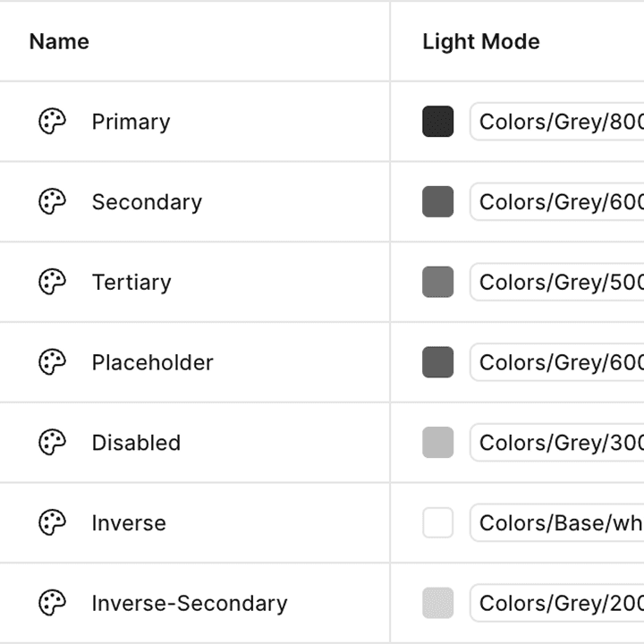The width and height of the screenshot is (644, 644).
Task: Select the palette icon in the Tertiary row
Action: point(52,282)
